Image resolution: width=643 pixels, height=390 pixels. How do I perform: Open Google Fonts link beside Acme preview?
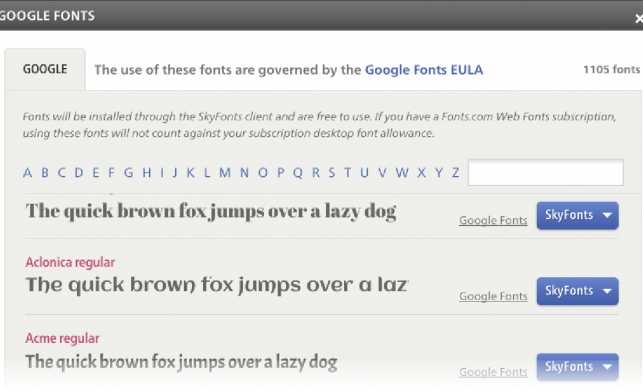coord(493,372)
